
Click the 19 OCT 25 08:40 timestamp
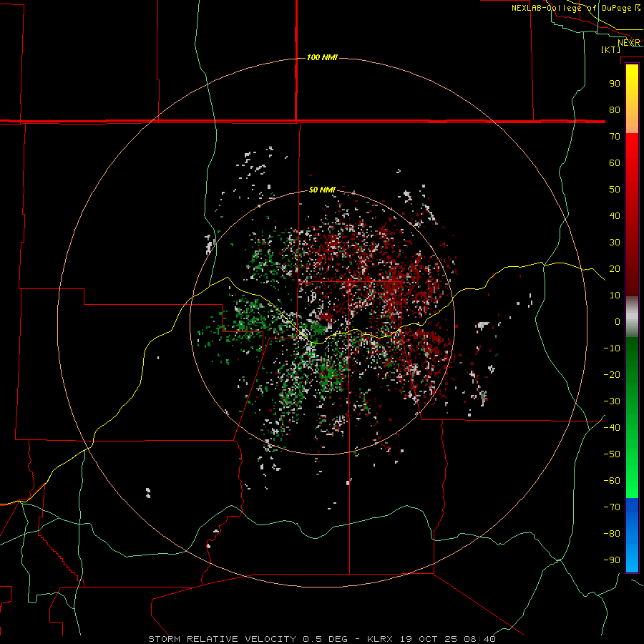pos(447,639)
